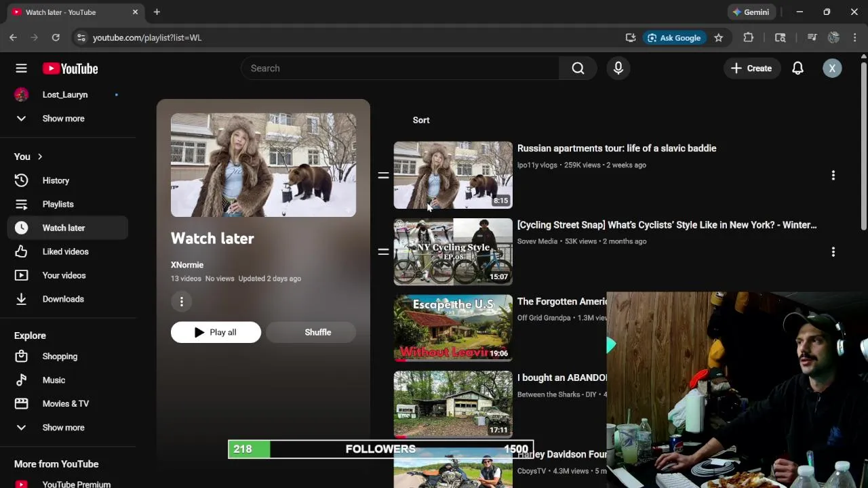Screen dimensions: 868x488
Task: Open Your videos in the sidebar
Action: point(68,275)
